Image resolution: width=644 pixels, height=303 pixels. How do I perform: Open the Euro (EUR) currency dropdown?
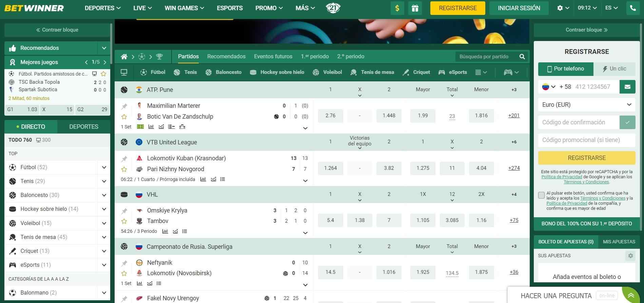point(587,105)
